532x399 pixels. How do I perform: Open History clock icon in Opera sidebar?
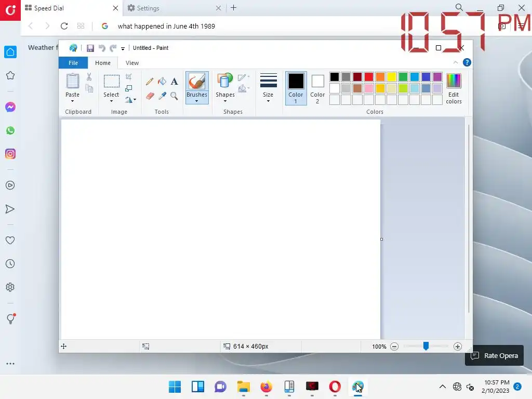click(10, 263)
